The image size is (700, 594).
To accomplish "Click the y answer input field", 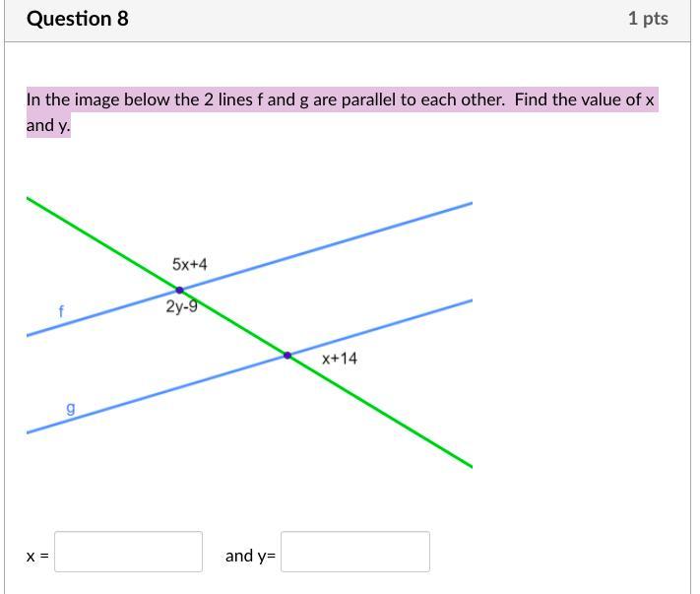I will click(354, 552).
